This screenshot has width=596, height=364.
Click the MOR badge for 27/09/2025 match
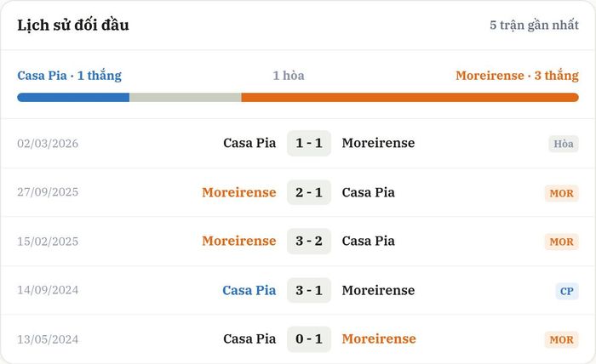click(x=561, y=193)
